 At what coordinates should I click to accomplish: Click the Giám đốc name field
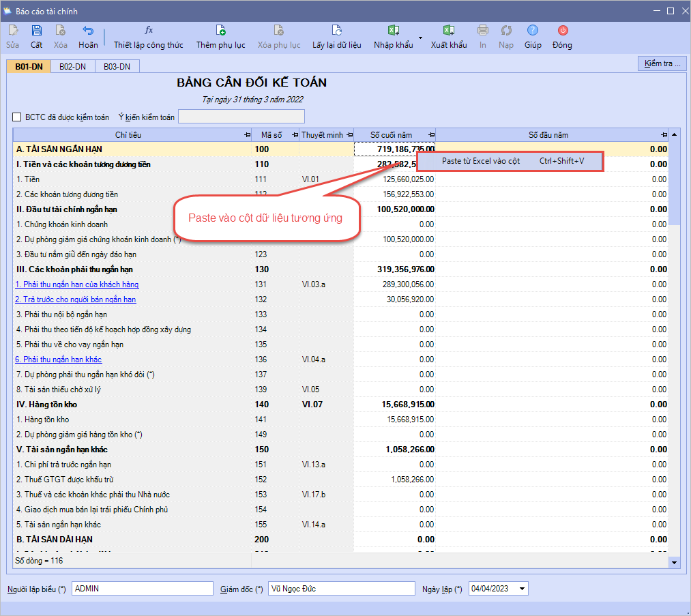(x=341, y=589)
